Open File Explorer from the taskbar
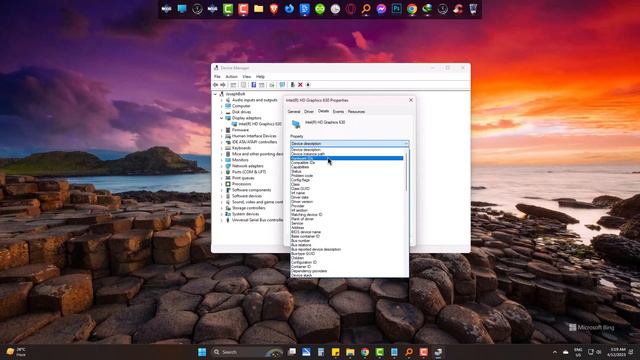This screenshot has width=640, height=360. click(x=350, y=352)
